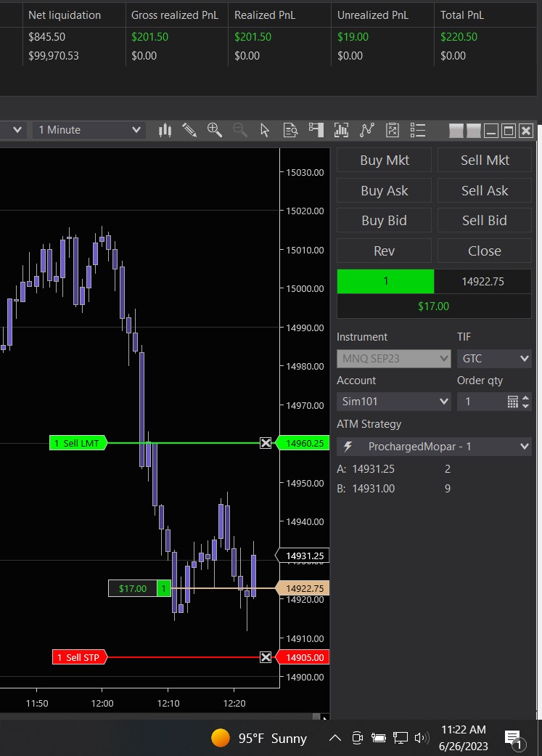Click the 14922.75 entry price marker
Screen dimensions: 542x756
[x=303, y=588]
